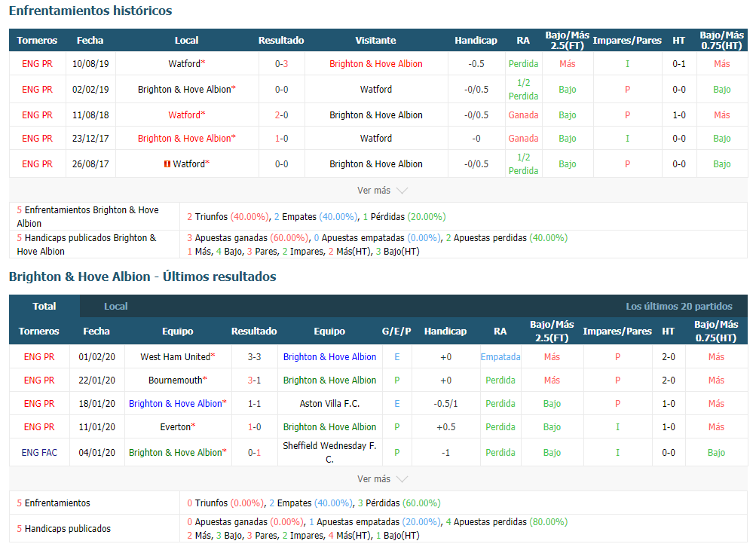Open ENG FAC tournament link
Viewport: 756px width, 547px height.
click(x=39, y=453)
